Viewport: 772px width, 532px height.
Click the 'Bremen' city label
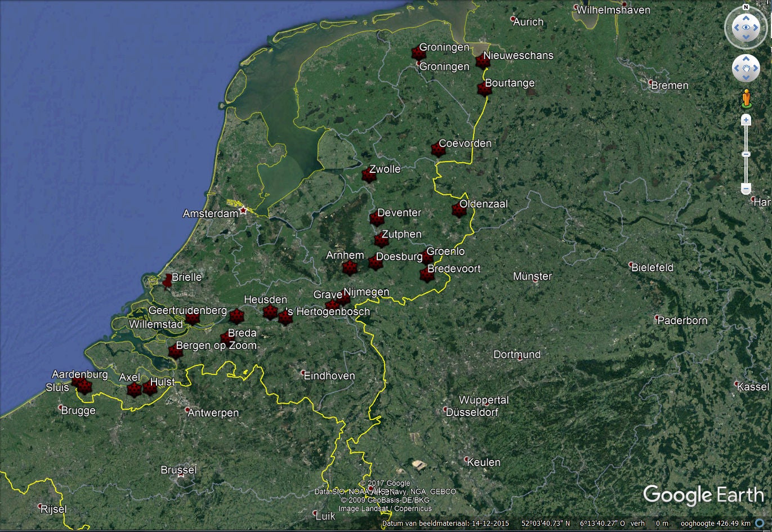click(x=670, y=86)
